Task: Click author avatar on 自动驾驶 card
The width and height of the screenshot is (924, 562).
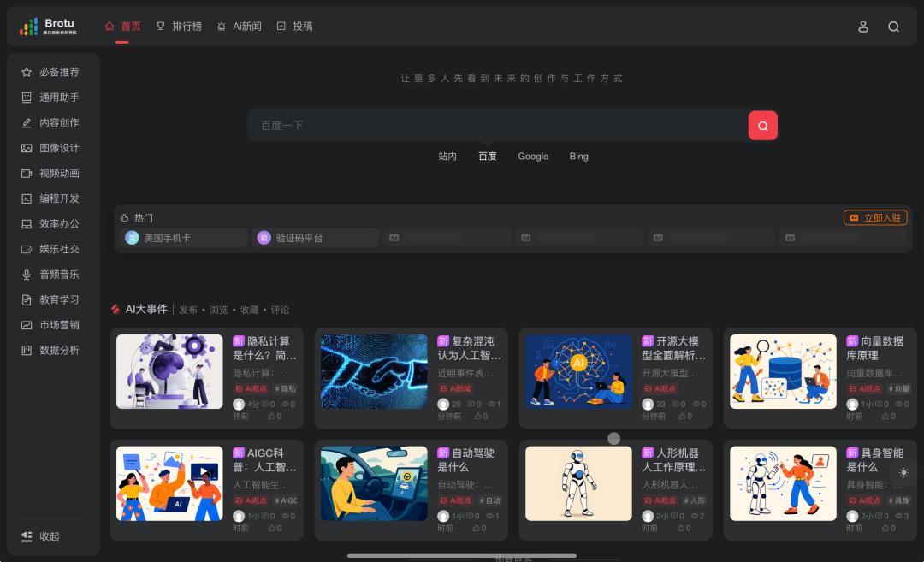Action: (x=443, y=516)
